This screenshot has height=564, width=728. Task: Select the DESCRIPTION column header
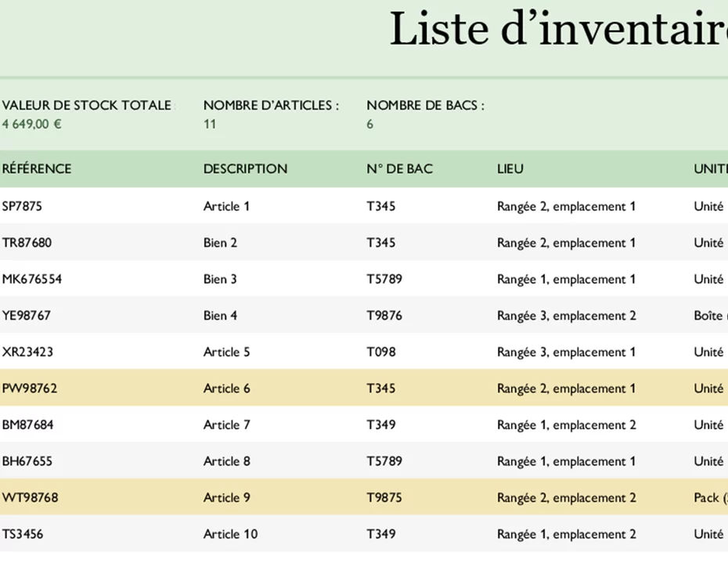coord(245,168)
